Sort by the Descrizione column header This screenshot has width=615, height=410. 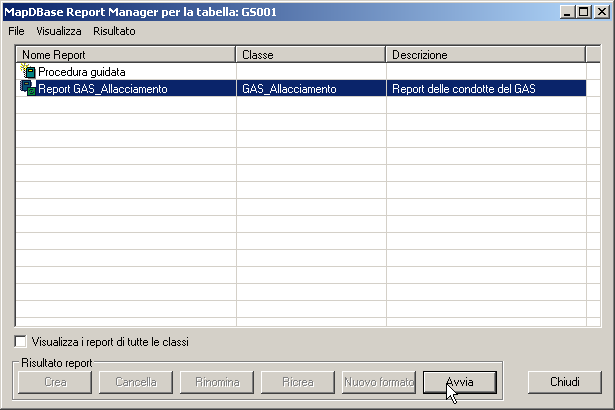tap(484, 55)
